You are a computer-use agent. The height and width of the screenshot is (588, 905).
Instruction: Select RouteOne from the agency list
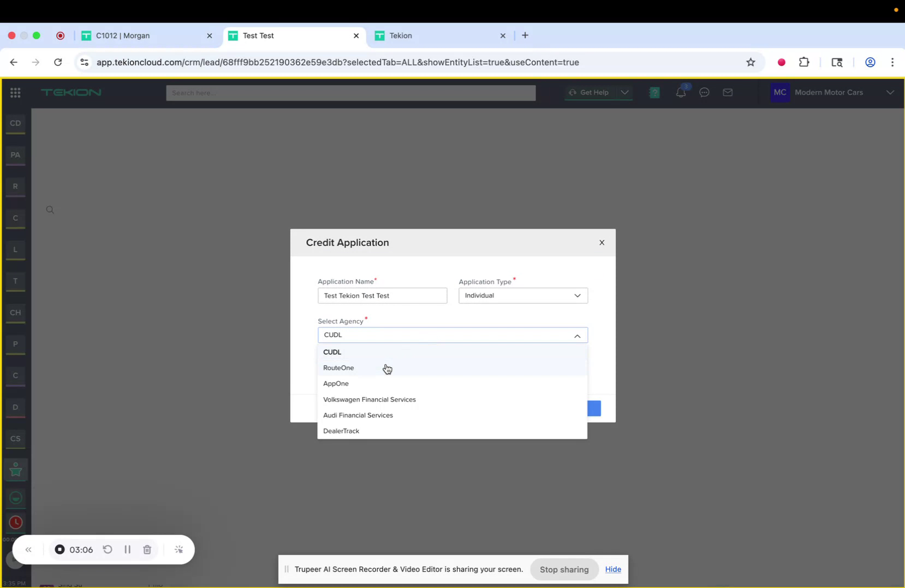(x=338, y=368)
